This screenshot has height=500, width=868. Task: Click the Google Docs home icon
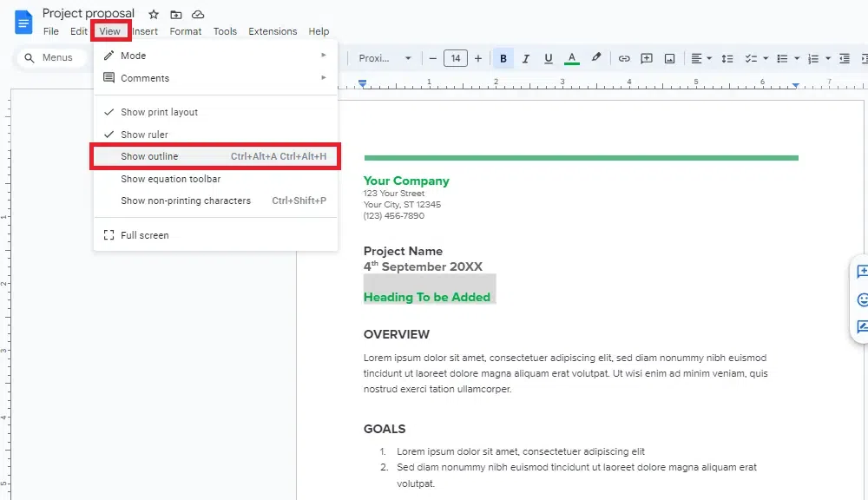click(x=23, y=23)
